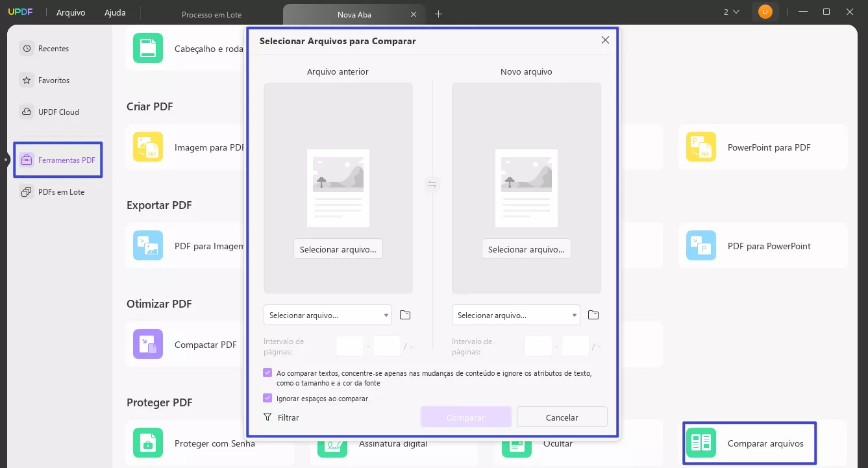Click the PDF para PowerPoint icon
The image size is (868, 468).
(x=701, y=246)
